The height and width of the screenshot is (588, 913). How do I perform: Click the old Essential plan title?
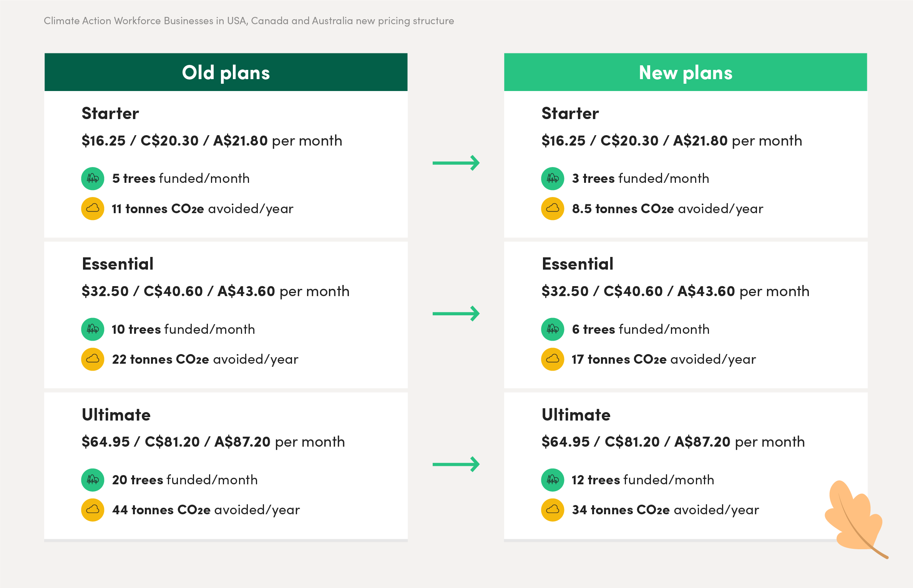(x=118, y=264)
